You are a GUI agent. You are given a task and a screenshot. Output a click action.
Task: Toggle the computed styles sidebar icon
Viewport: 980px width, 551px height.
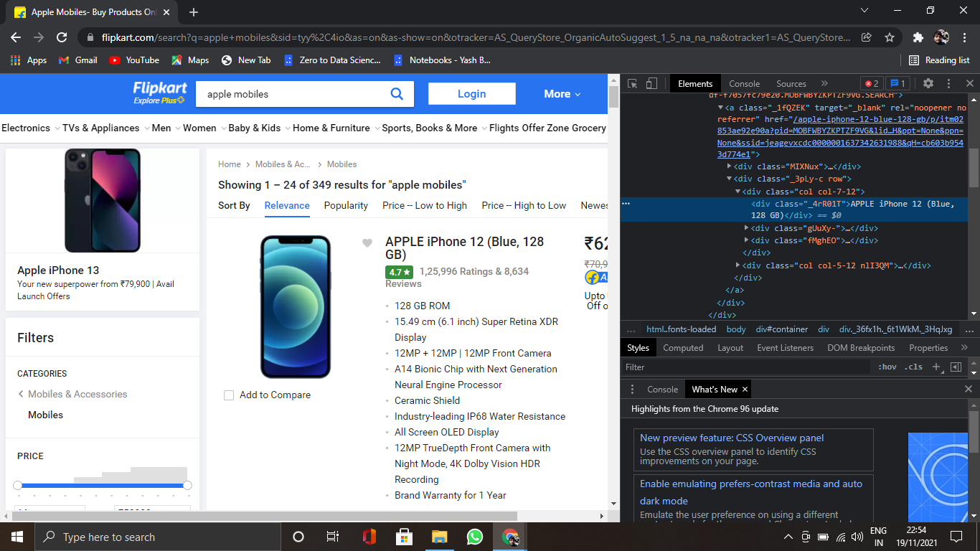[x=956, y=367]
